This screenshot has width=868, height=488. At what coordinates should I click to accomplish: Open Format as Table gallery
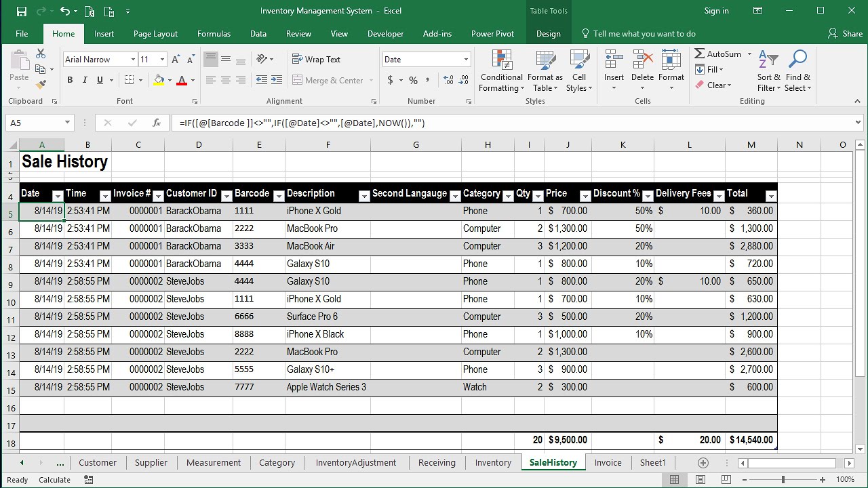click(545, 71)
